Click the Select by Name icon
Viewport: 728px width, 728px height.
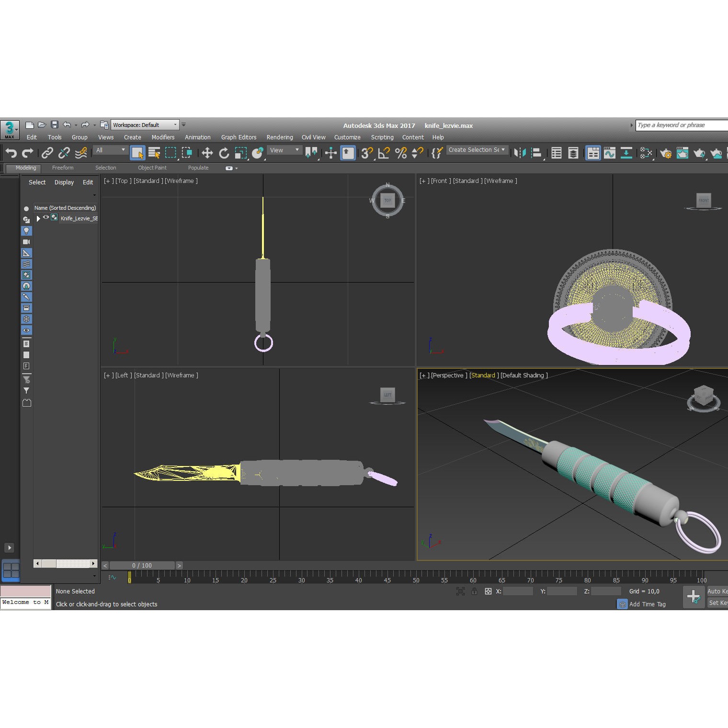pyautogui.click(x=154, y=153)
